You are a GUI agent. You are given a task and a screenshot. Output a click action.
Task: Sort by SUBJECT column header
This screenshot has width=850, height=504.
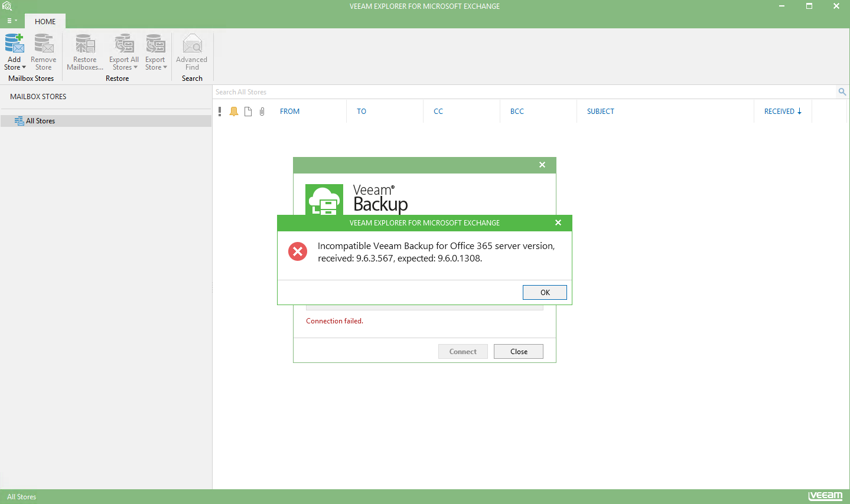click(601, 112)
